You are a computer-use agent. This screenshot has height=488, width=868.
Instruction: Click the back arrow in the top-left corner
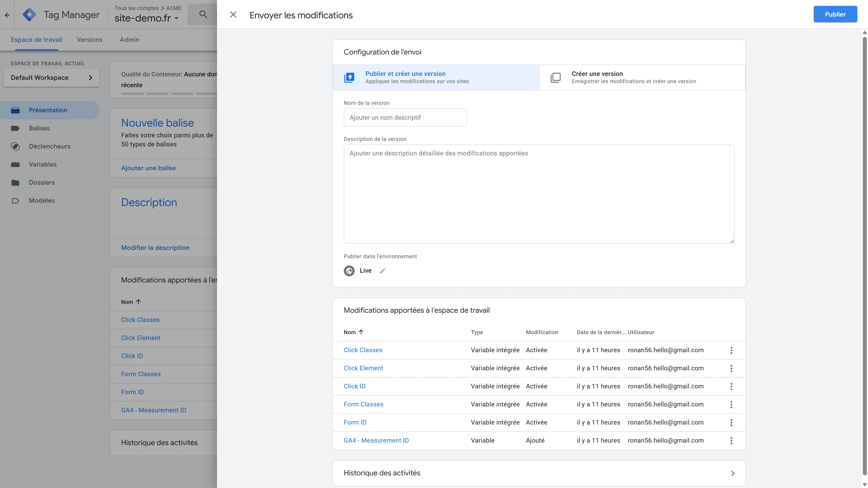(x=7, y=15)
